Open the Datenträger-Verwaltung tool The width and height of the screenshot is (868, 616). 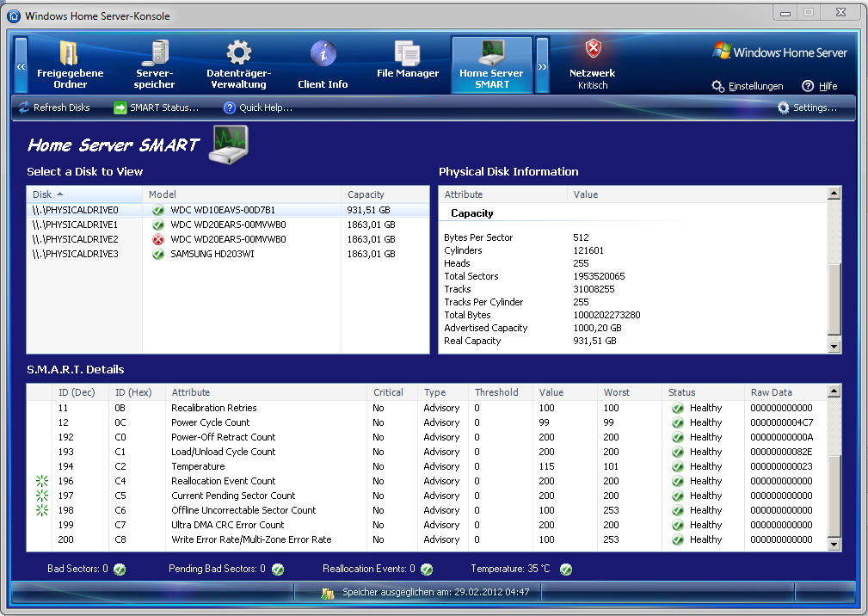(x=238, y=65)
